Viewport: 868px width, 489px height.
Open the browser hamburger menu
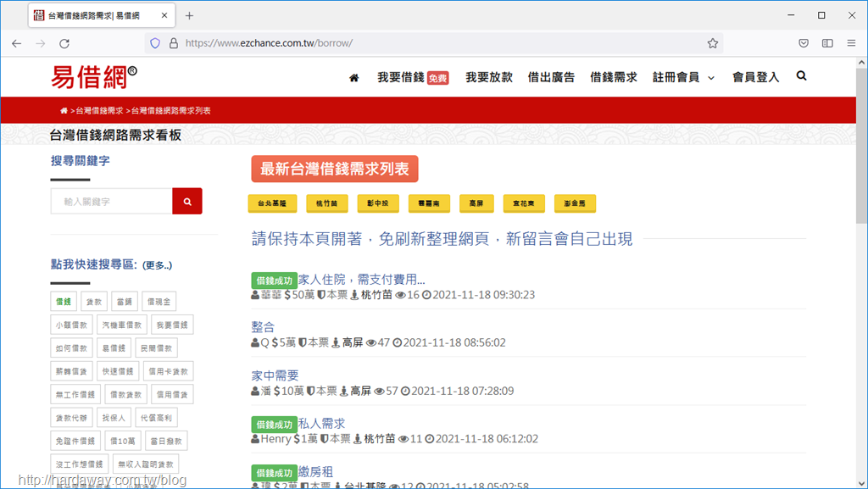(851, 43)
